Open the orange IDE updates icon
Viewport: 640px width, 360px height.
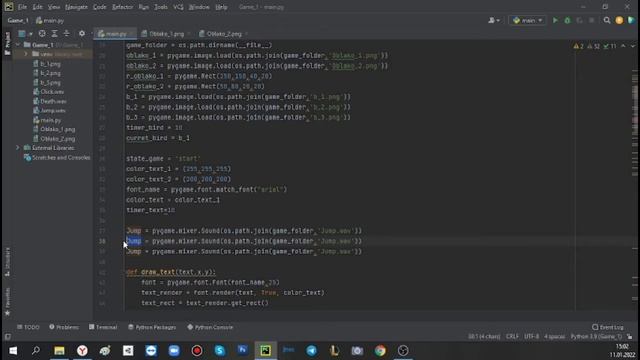619,20
